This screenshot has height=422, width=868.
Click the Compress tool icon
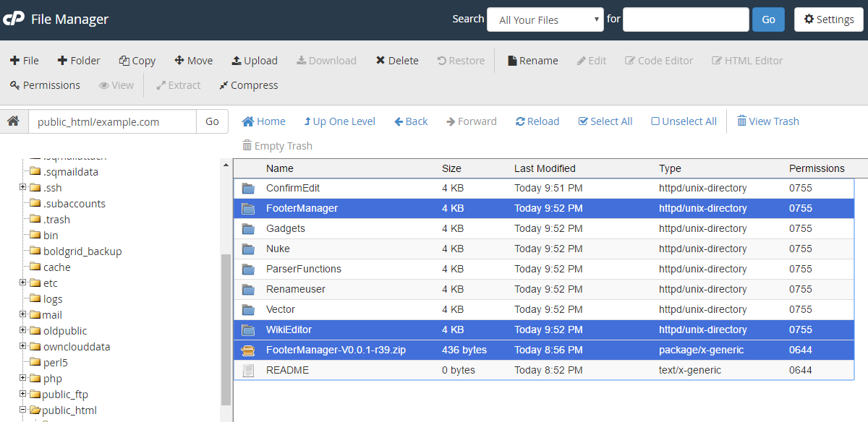[224, 85]
